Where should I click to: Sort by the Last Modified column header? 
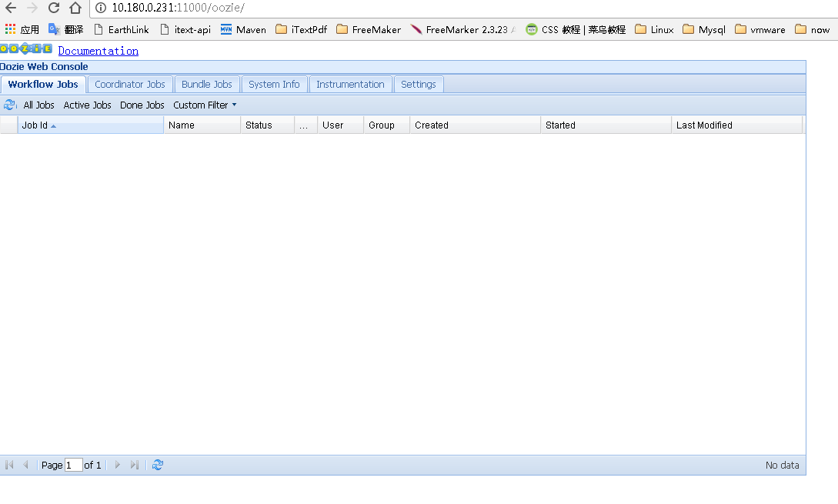coord(737,125)
